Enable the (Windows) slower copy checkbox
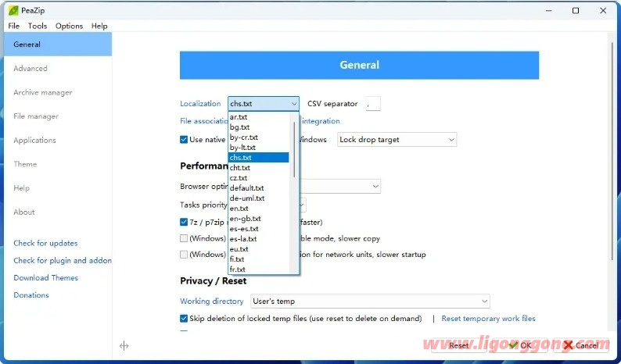The width and height of the screenshot is (621, 364). pyautogui.click(x=184, y=238)
